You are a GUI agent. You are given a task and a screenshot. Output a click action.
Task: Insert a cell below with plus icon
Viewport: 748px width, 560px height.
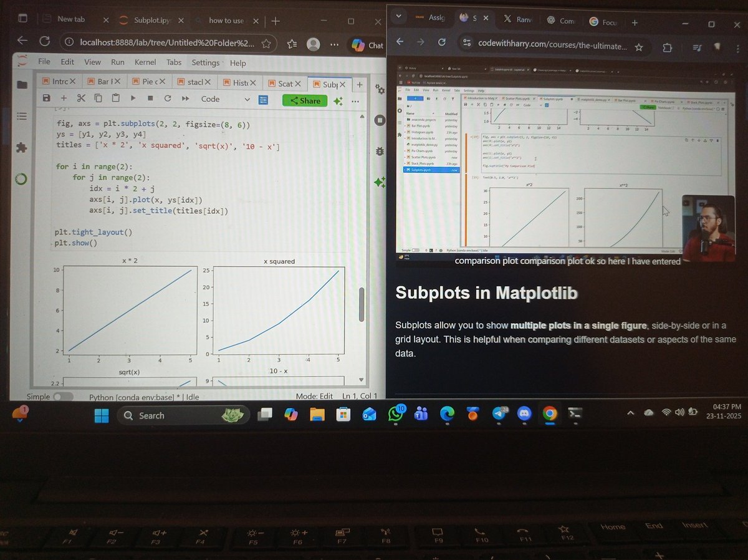click(64, 98)
